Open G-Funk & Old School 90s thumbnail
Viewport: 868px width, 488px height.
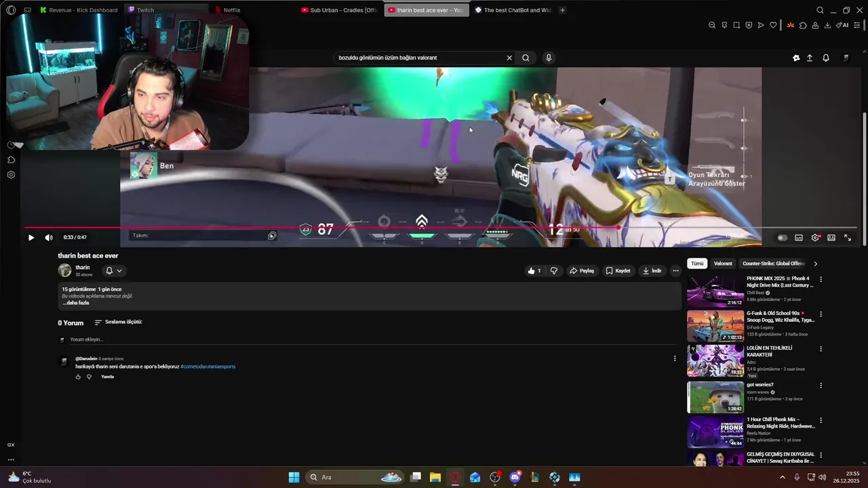click(x=715, y=326)
